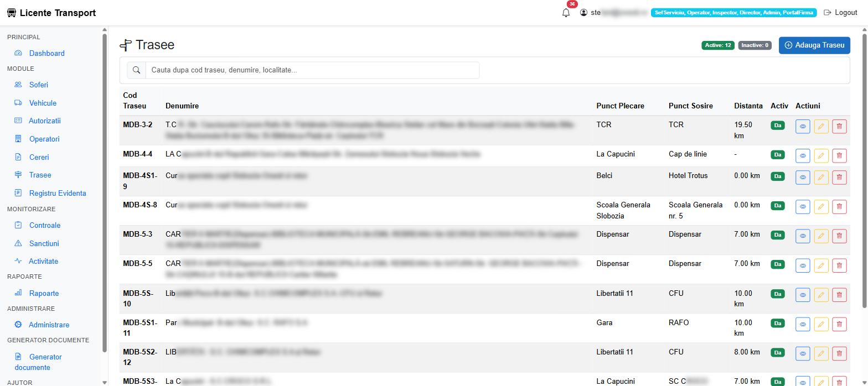Edit route MDB-4-4 with pencil icon
Screen dimensions: 868x386
pyautogui.click(x=821, y=156)
